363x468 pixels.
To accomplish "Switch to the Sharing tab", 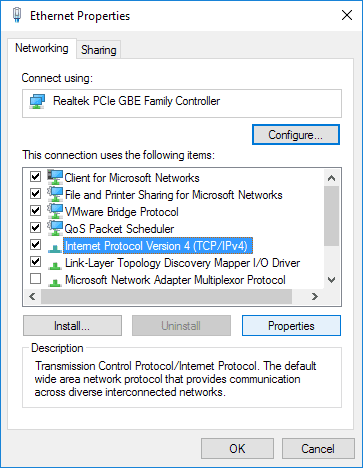I will pos(99,50).
